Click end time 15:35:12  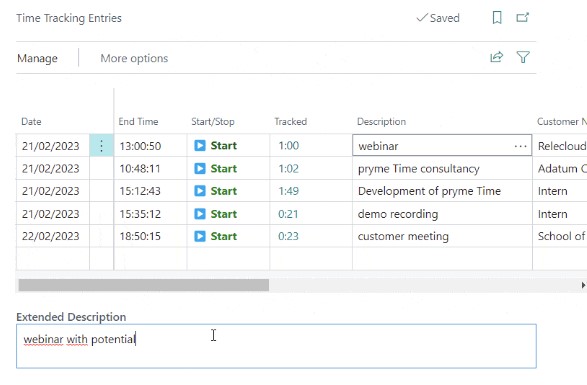(x=140, y=214)
